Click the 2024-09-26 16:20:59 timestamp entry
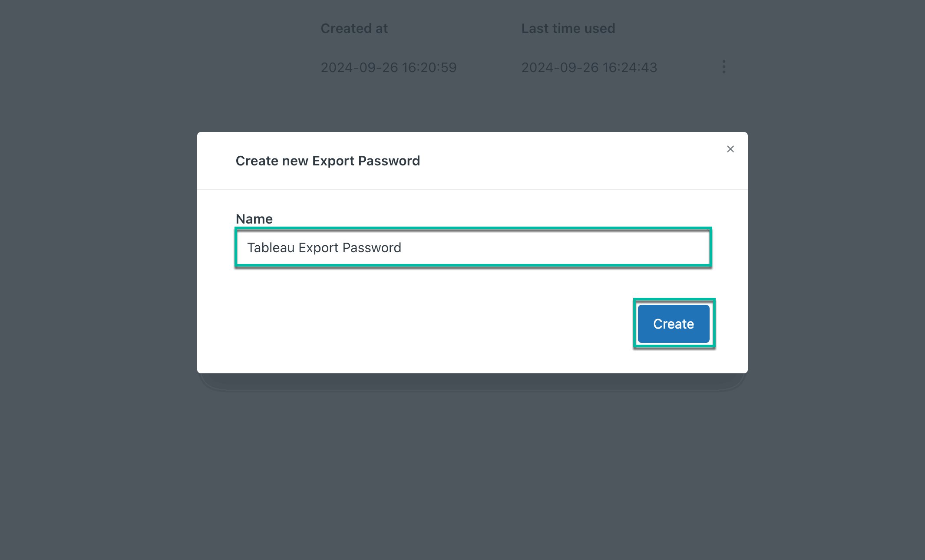Image resolution: width=925 pixels, height=560 pixels. 389,67
